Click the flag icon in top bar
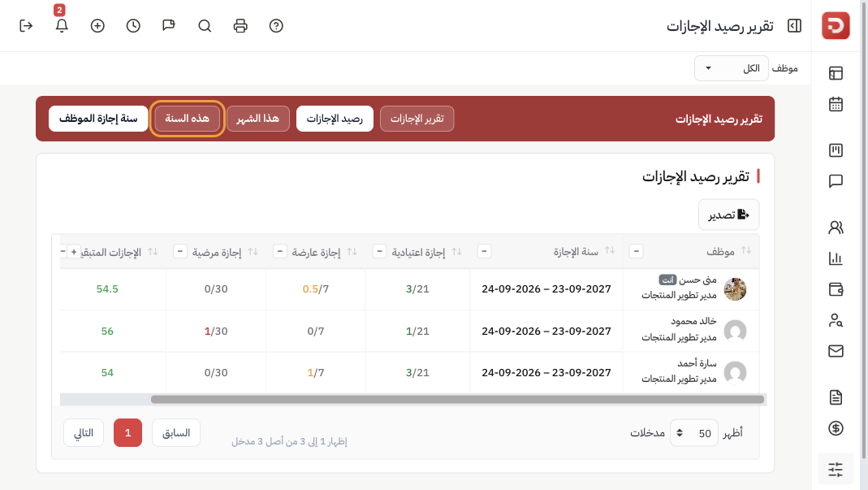The image size is (868, 490). pyautogui.click(x=169, y=26)
